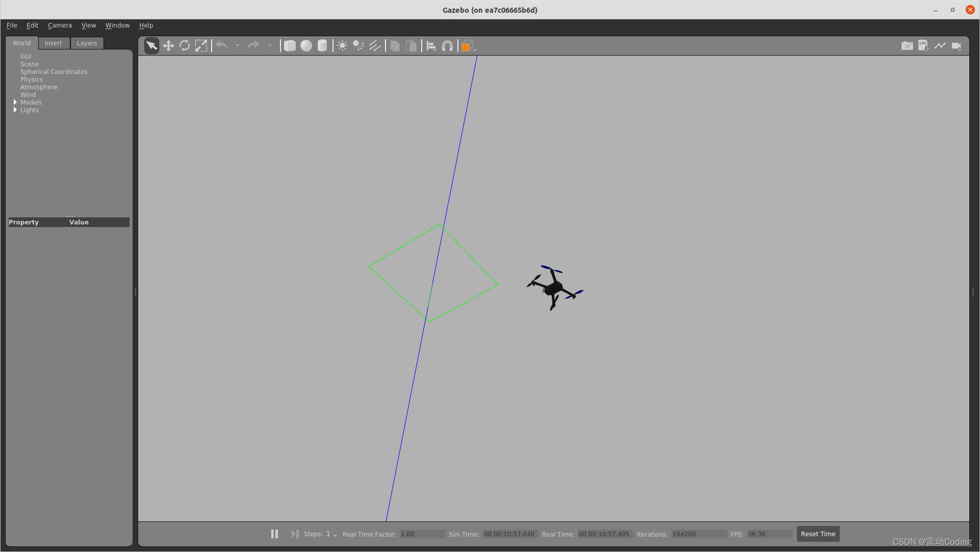This screenshot has width=980, height=552.
Task: Insert a box shape
Action: click(290, 46)
